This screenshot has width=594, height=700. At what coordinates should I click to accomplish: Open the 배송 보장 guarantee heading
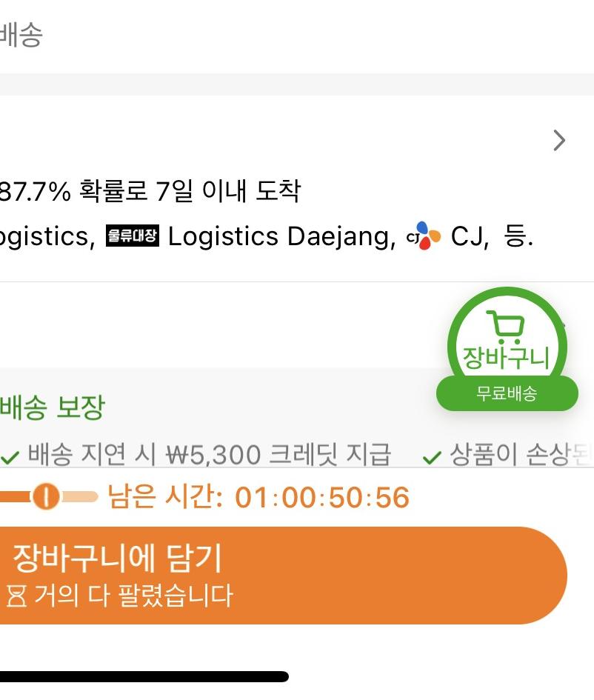(x=52, y=408)
